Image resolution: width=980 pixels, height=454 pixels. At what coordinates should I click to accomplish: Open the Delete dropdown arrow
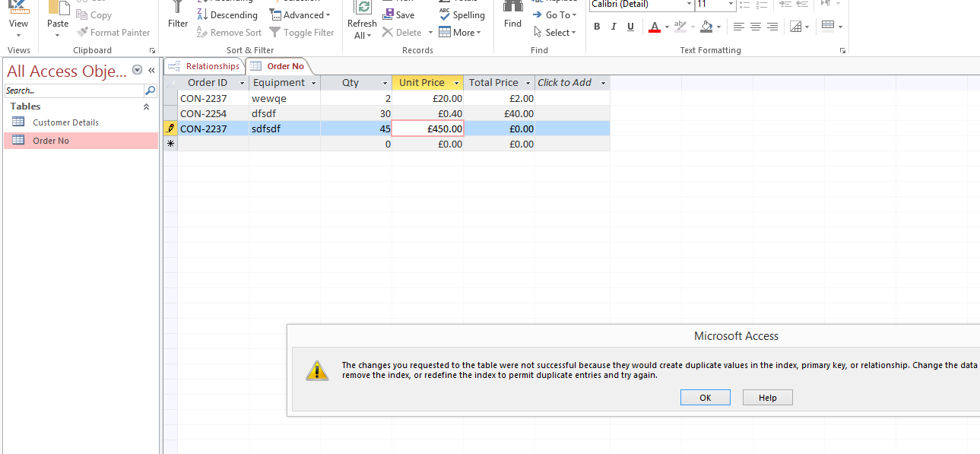coord(430,33)
